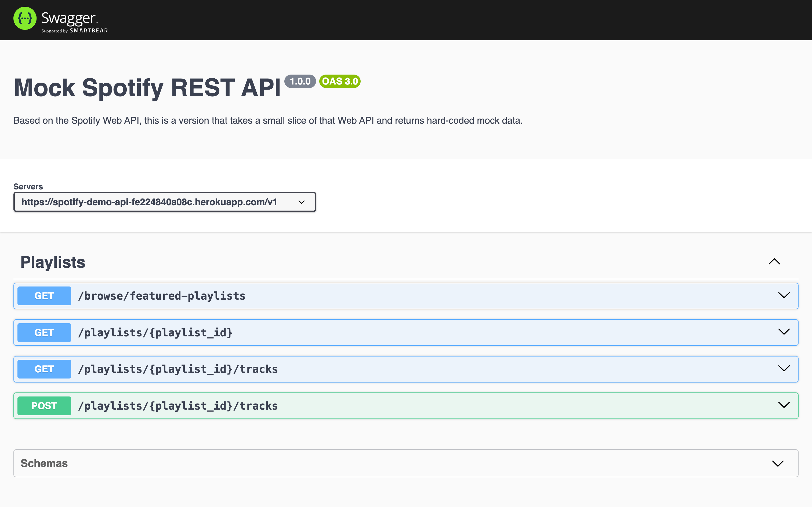Expand the Schemas section
812x507 pixels.
(x=778, y=463)
